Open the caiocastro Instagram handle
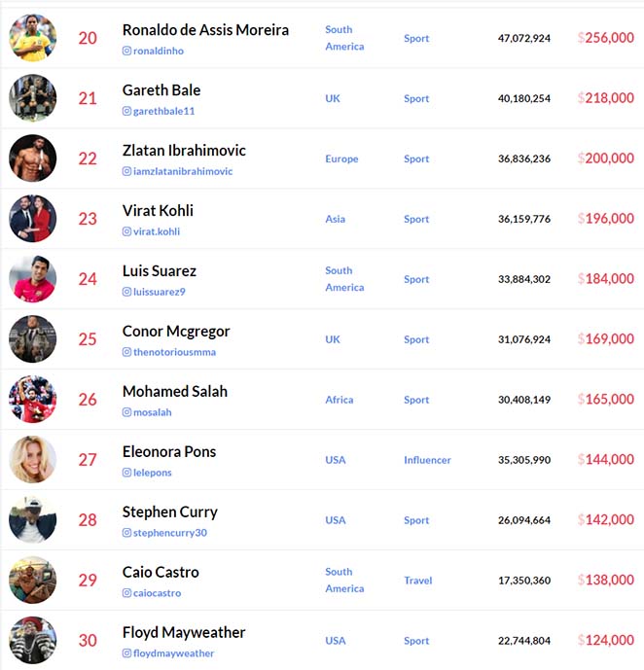The image size is (644, 670). click(157, 593)
